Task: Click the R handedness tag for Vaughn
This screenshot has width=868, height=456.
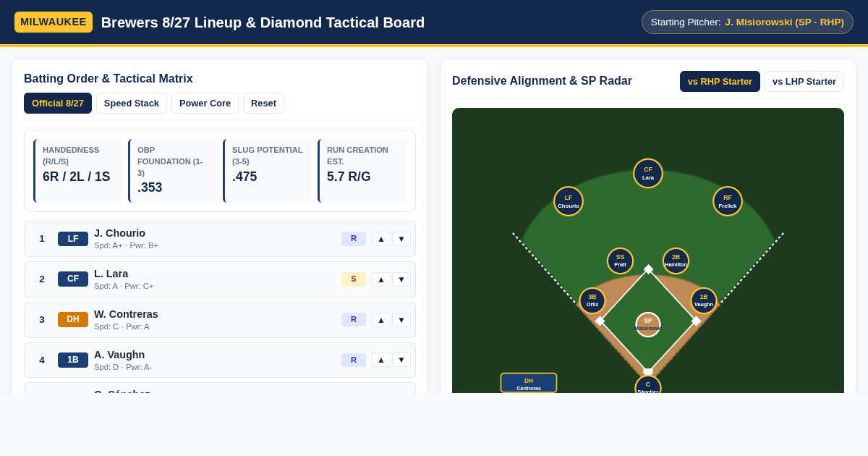Action: click(354, 360)
